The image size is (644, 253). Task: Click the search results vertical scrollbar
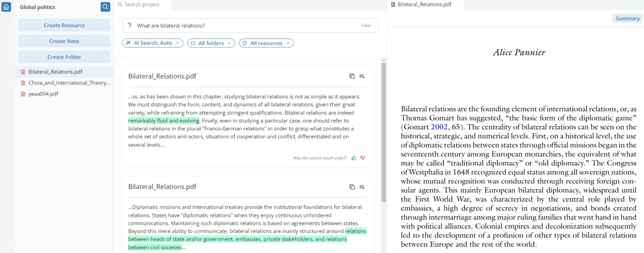[x=383, y=130]
